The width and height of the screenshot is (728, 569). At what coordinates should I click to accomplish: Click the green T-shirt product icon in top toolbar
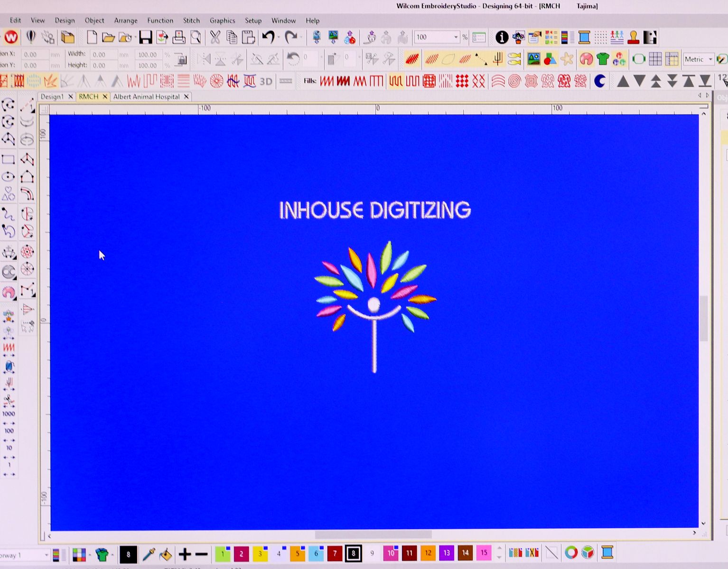[x=603, y=59]
